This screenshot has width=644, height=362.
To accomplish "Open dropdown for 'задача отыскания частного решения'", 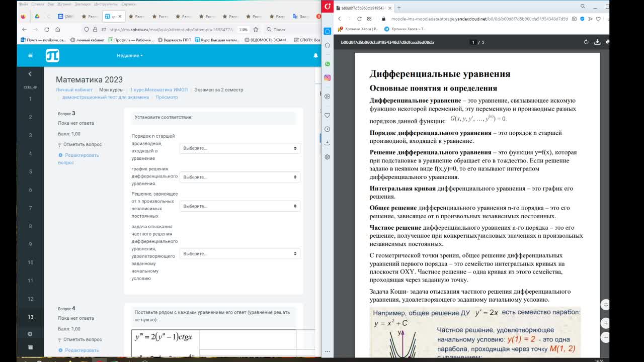I will coord(240,254).
